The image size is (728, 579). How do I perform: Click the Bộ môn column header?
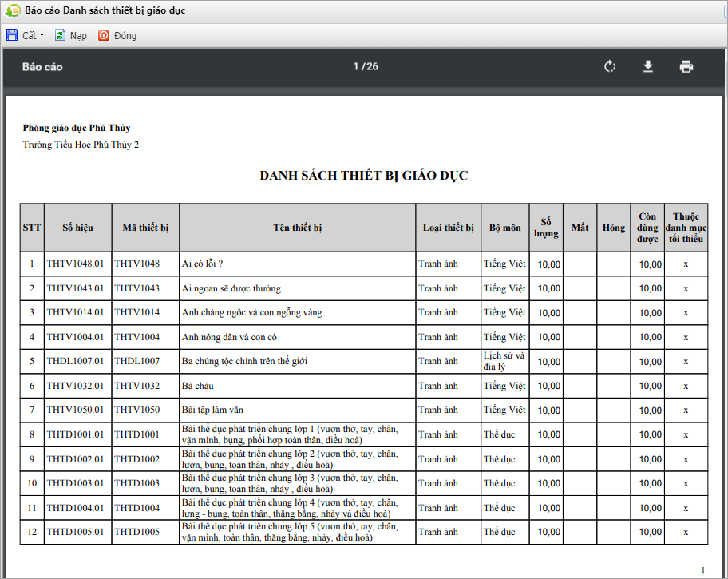tap(505, 228)
